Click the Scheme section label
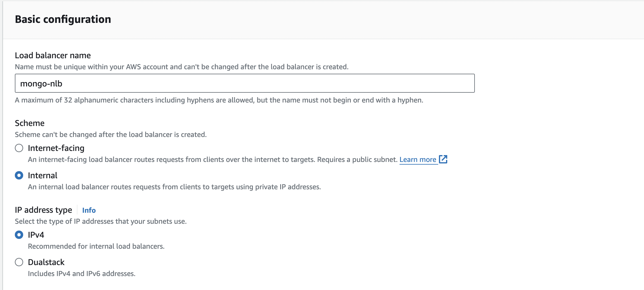The width and height of the screenshot is (644, 290). coord(30,123)
